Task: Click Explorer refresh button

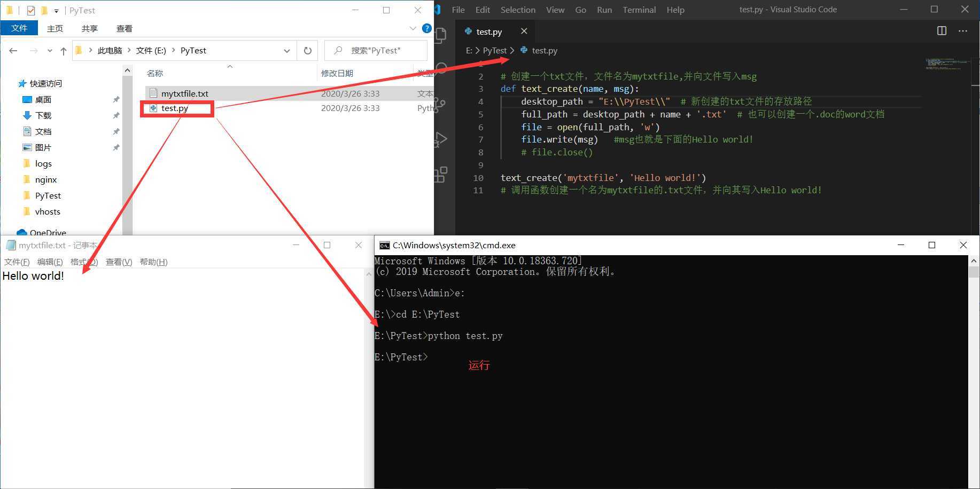Action: pos(308,51)
